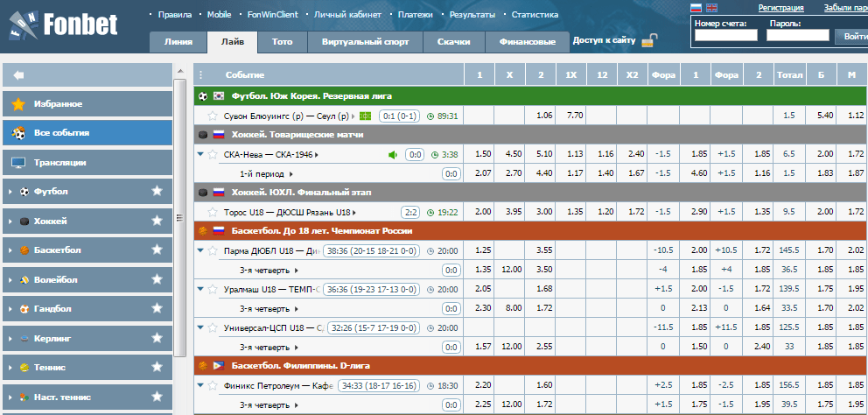Open the Результаты link
The width and height of the screenshot is (868, 415).
[472, 15]
